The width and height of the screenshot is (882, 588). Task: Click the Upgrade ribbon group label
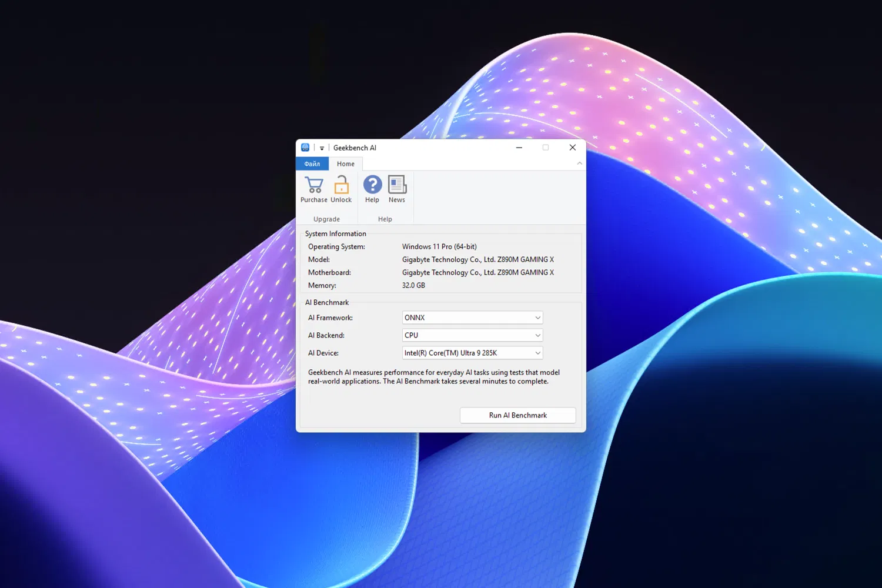pos(326,219)
